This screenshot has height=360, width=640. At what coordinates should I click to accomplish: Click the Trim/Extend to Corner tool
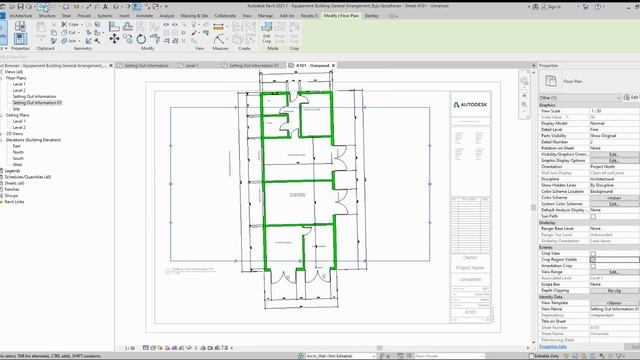click(154, 39)
